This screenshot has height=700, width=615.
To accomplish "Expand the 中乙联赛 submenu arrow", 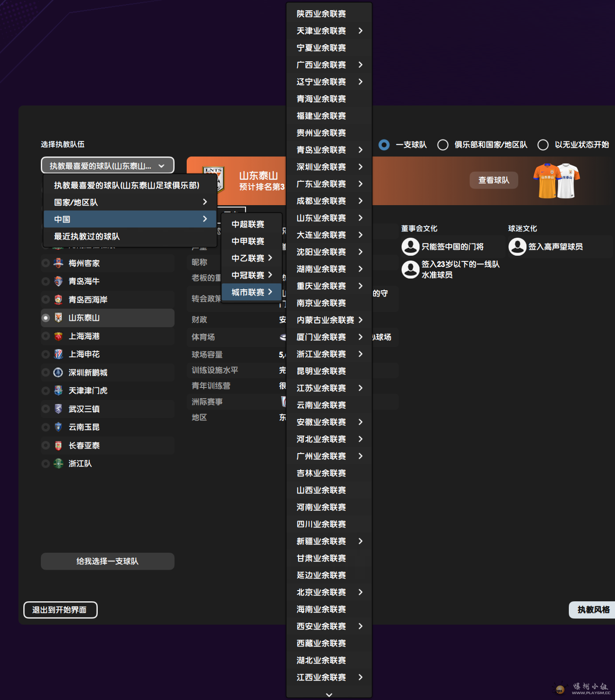I will [x=270, y=258].
